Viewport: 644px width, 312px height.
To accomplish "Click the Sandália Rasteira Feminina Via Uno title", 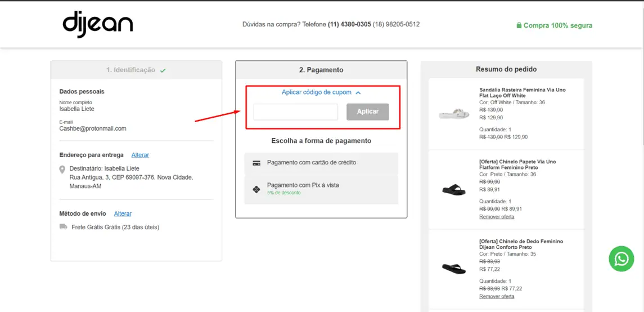I will tap(523, 92).
